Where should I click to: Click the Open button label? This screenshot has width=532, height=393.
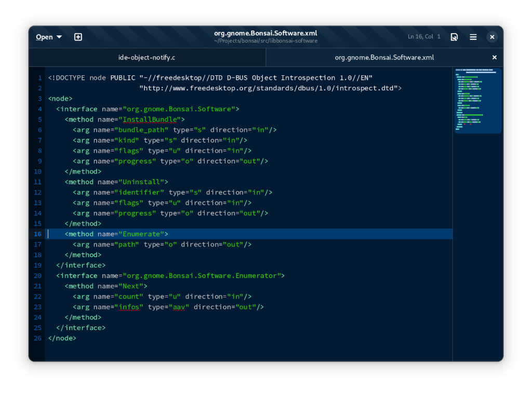point(44,37)
